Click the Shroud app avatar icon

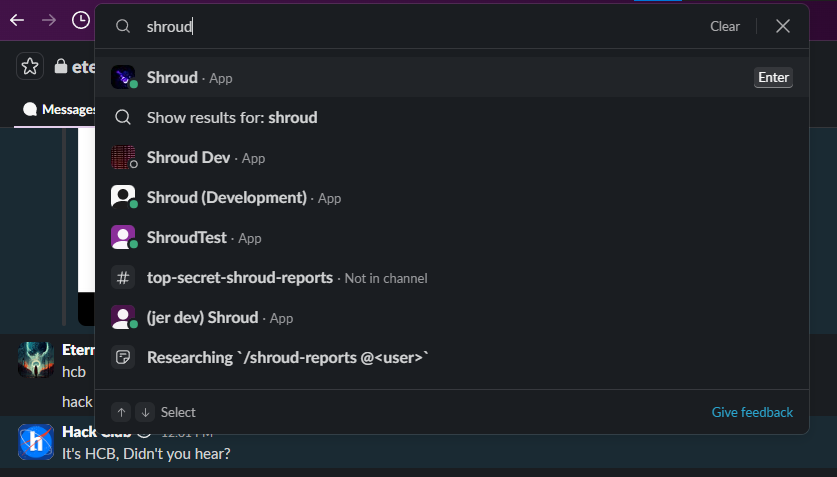click(123, 78)
